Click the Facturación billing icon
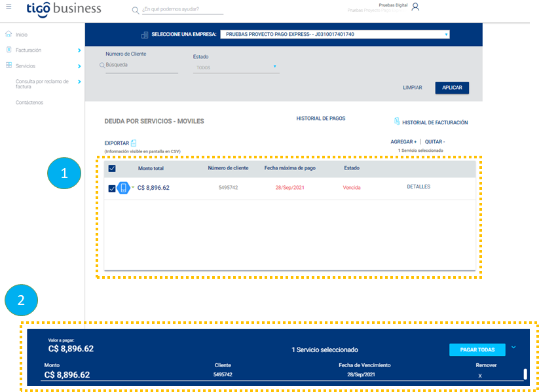539x392 pixels. [9, 50]
